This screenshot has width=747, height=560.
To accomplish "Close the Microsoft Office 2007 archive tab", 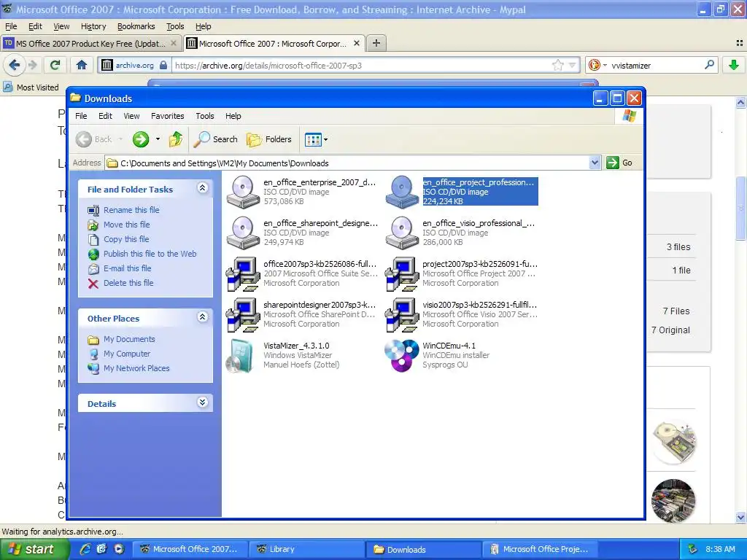I will (x=356, y=43).
